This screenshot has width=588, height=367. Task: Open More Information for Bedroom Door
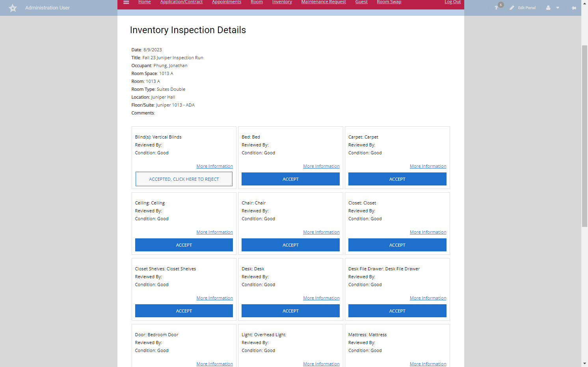click(x=215, y=364)
